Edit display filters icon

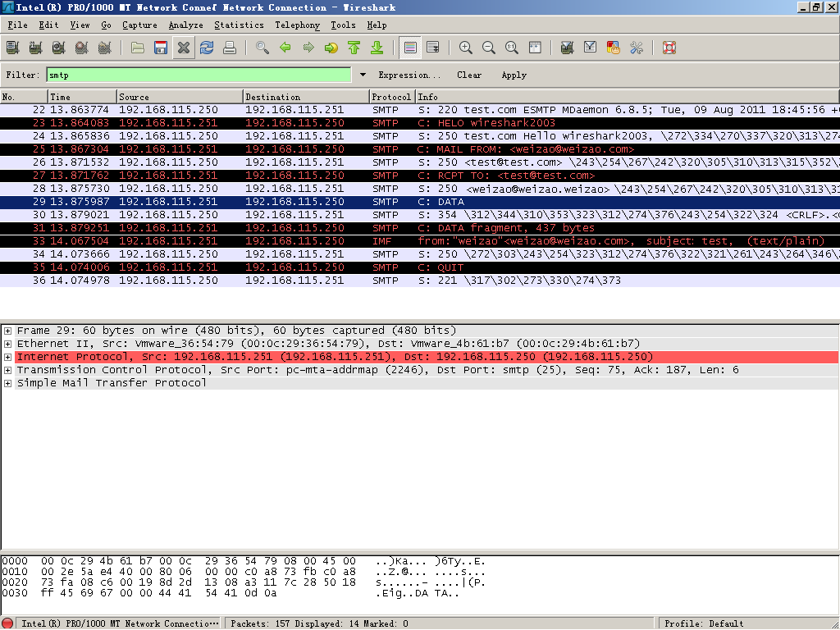[x=590, y=48]
